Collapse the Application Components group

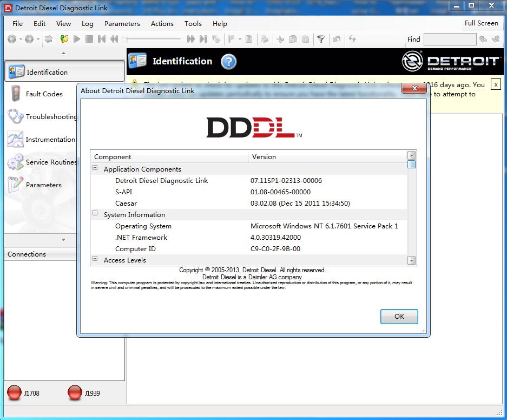click(95, 168)
